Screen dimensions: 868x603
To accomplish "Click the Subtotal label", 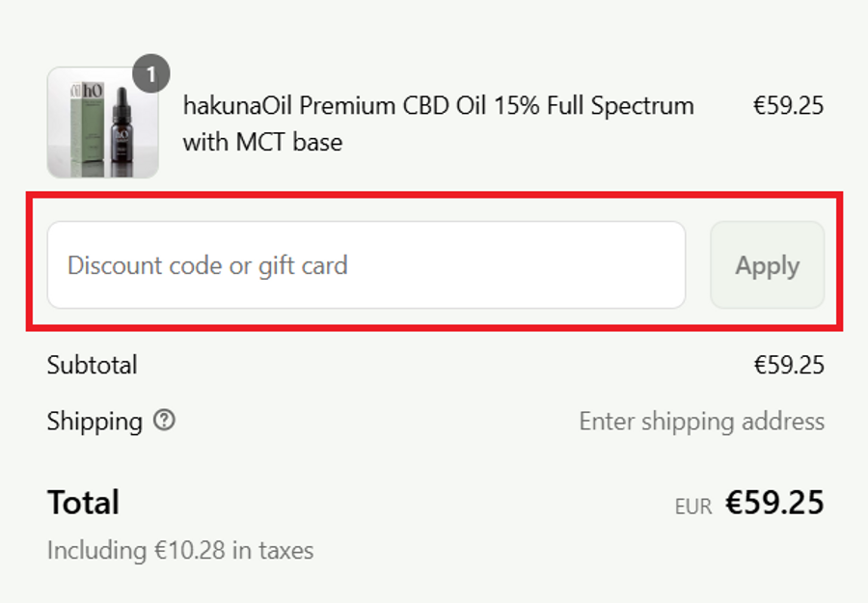I will (93, 365).
